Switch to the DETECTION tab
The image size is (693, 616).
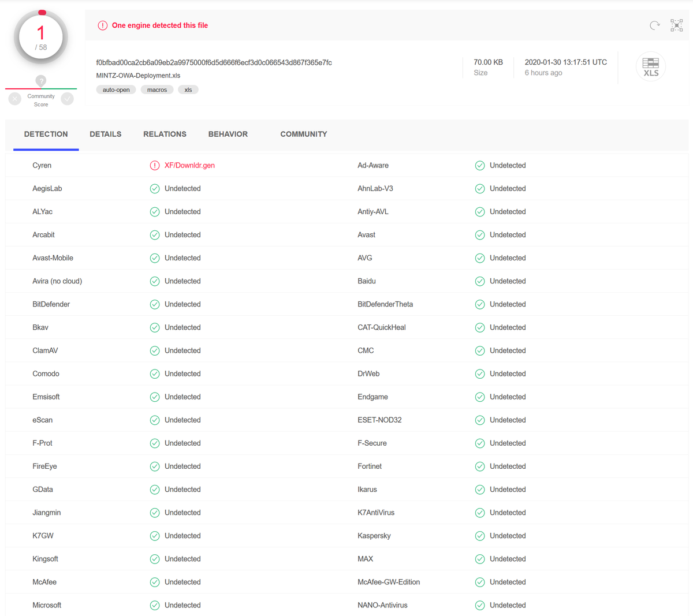pos(46,134)
